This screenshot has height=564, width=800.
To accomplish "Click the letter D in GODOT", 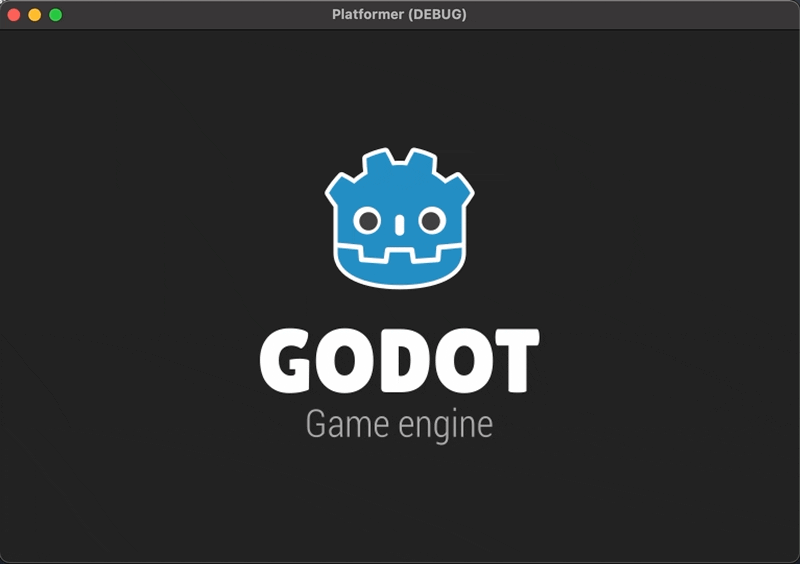I will 402,361.
